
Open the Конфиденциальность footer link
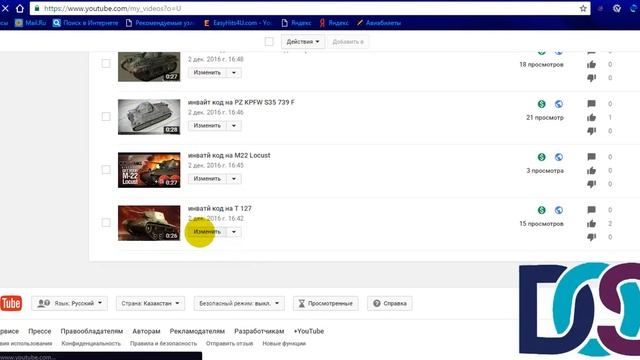(x=91, y=344)
